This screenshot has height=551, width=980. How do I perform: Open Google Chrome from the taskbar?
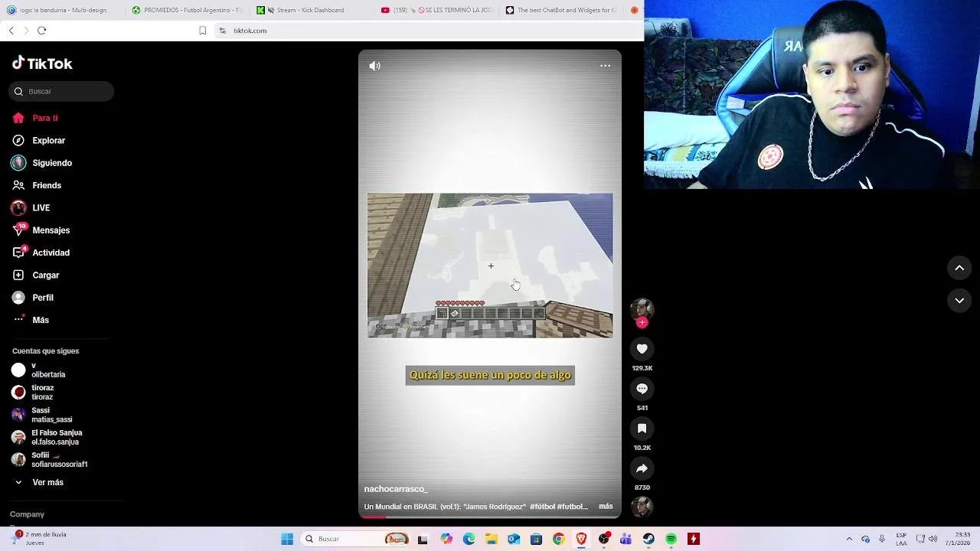pyautogui.click(x=558, y=539)
